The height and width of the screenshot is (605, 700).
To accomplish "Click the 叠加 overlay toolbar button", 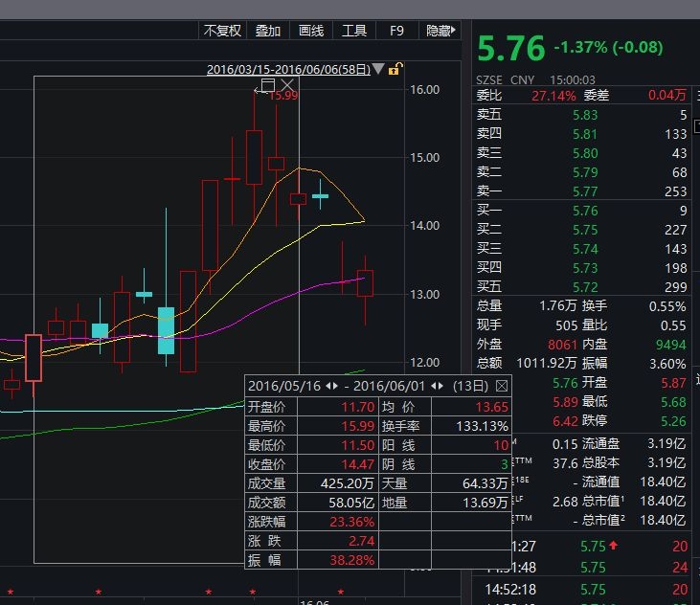I will [x=268, y=31].
